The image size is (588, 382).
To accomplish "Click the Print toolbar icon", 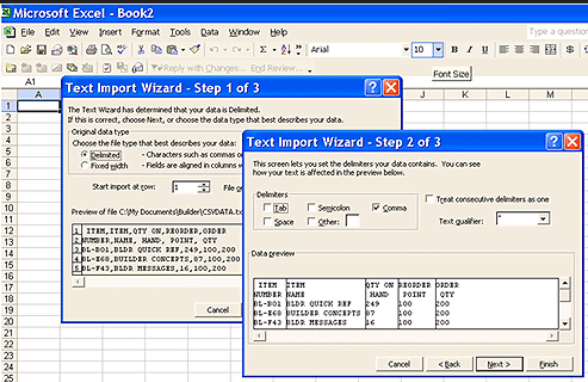I will click(x=91, y=50).
